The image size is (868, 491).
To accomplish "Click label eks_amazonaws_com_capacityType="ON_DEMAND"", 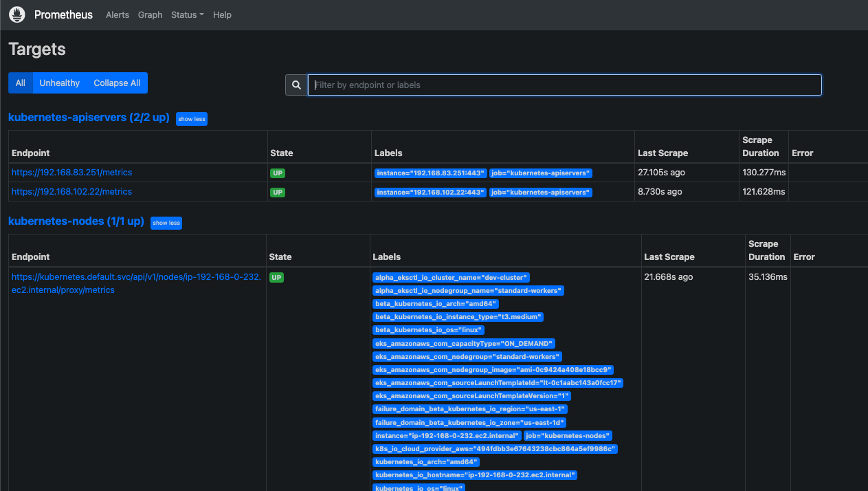I will [x=464, y=343].
